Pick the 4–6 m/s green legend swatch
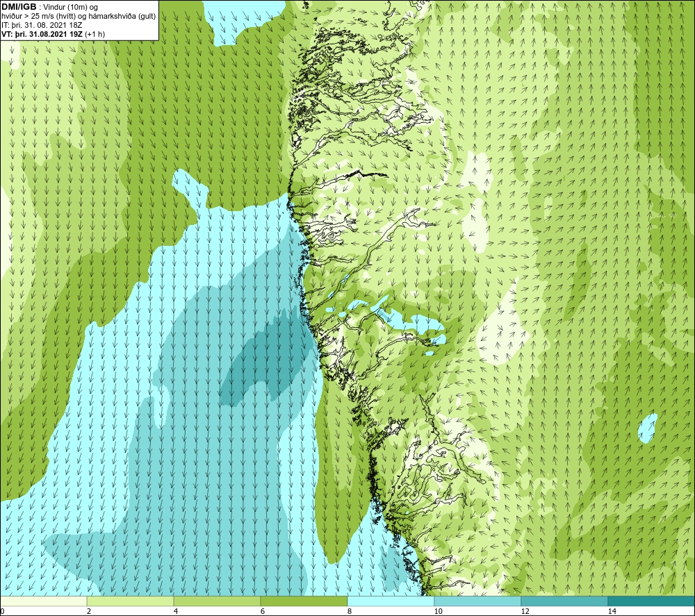The width and height of the screenshot is (695, 616). coord(217,601)
